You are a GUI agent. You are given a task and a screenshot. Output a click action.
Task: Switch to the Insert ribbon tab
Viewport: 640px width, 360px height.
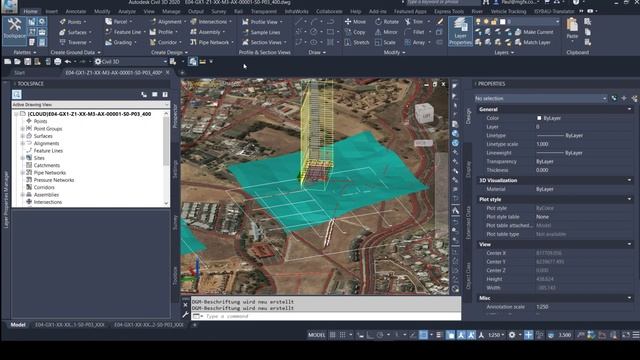(51, 11)
